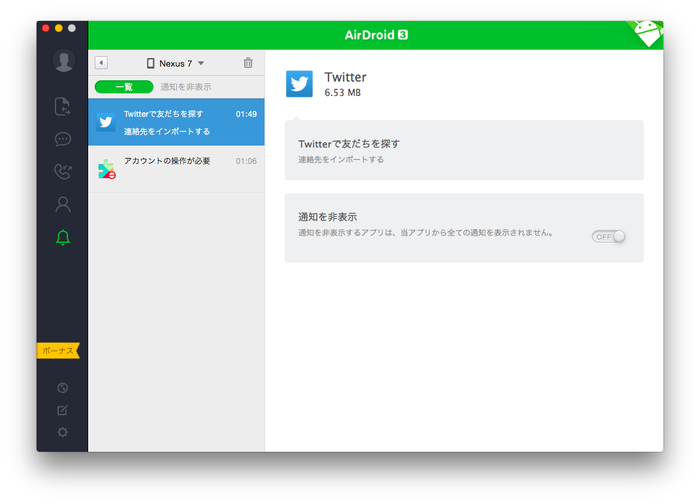
Task: Click the Google Play services puzzle icon
Action: click(107, 169)
